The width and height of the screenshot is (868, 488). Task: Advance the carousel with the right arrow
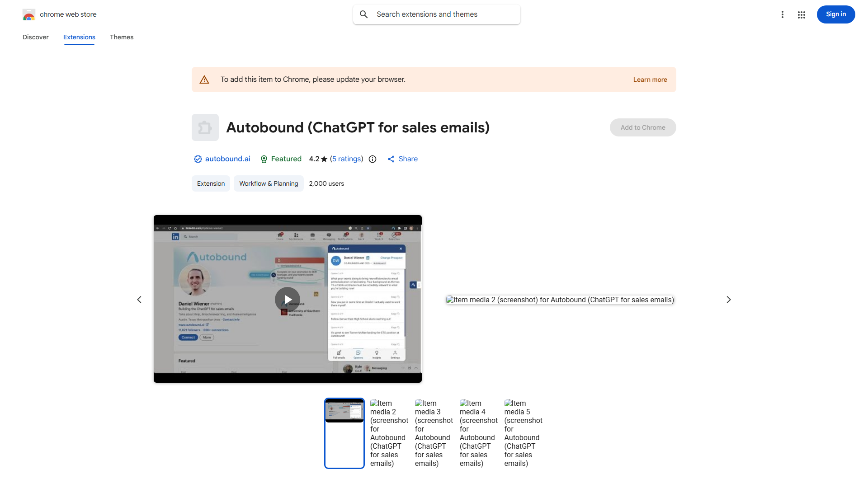click(x=729, y=299)
